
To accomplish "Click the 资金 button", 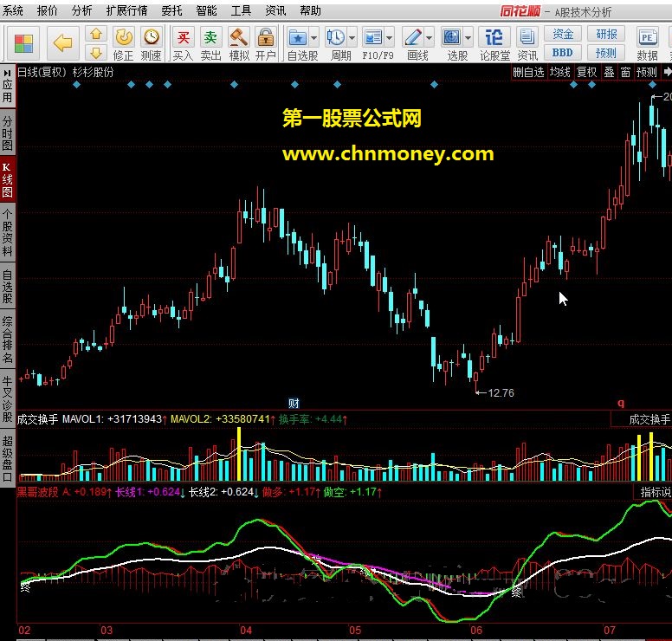I will [x=563, y=34].
